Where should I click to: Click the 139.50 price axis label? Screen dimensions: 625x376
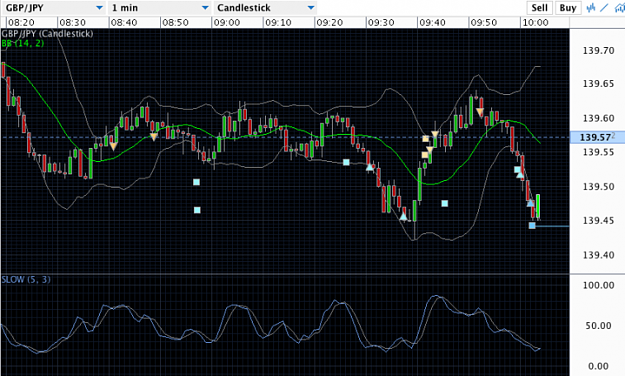click(598, 187)
